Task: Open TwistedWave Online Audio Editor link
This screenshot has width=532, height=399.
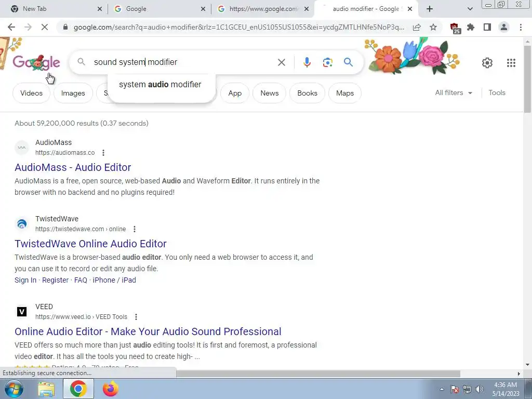Action: (x=90, y=244)
